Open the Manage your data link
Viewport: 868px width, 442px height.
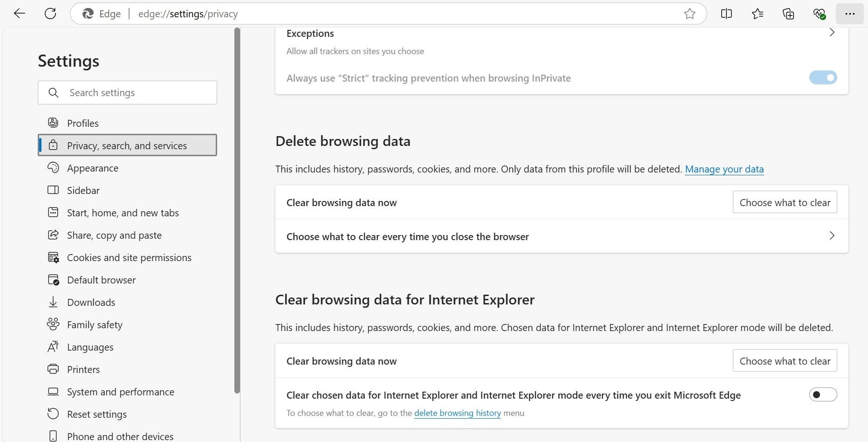(724, 169)
